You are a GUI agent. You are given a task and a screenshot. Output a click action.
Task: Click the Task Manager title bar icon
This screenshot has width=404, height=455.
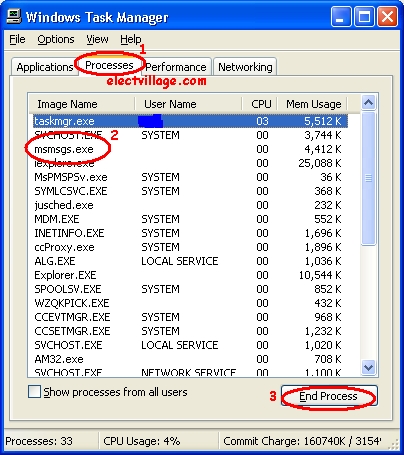(x=14, y=16)
